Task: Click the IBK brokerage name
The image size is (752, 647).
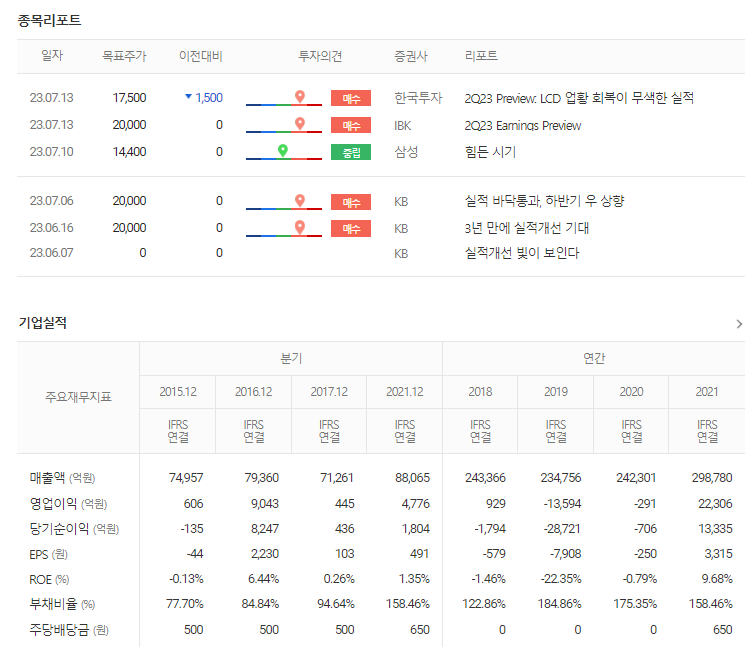Action: tap(403, 126)
